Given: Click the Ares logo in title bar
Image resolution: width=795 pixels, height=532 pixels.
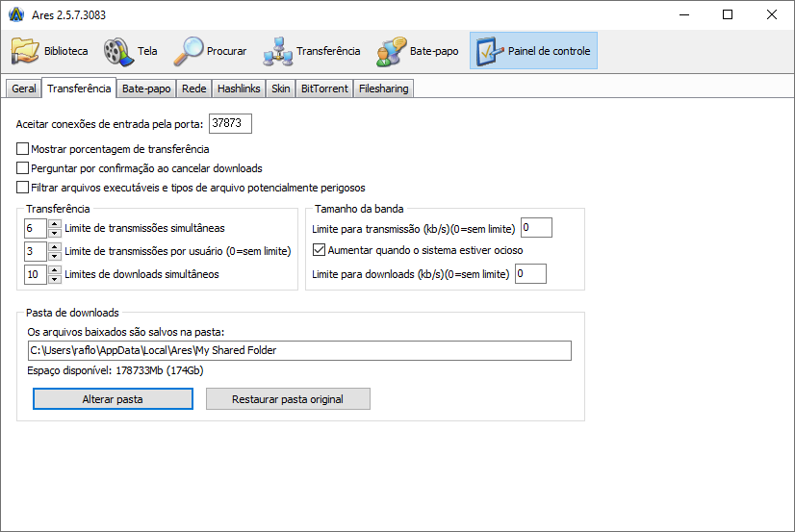Looking at the screenshot, I should point(15,14).
